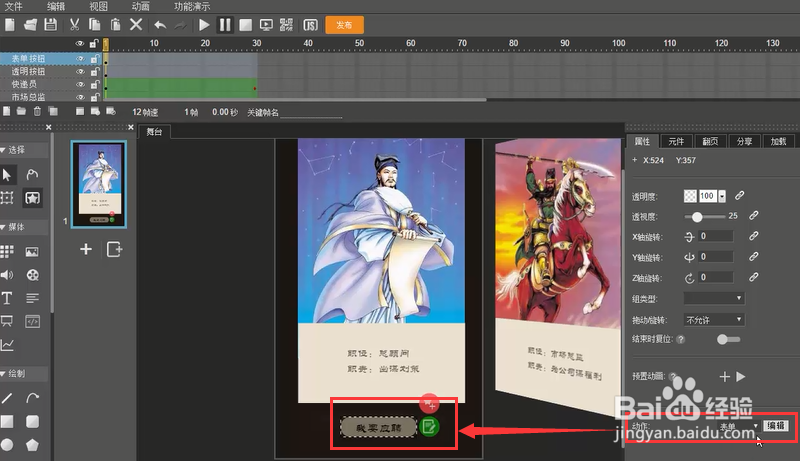Add a new layer below the timeline
This screenshot has width=800, height=461.
6,111
